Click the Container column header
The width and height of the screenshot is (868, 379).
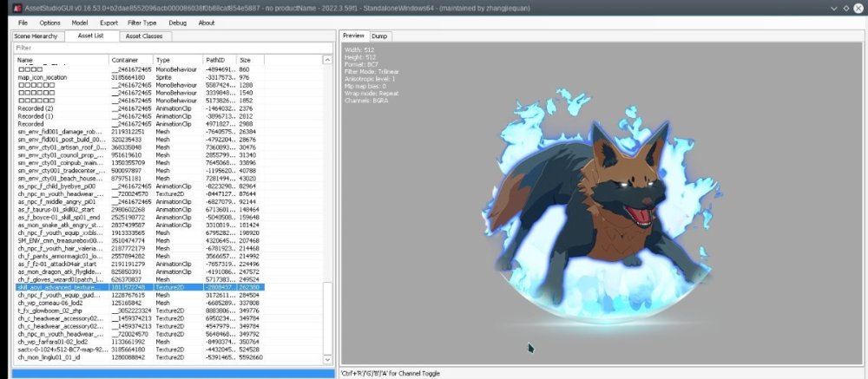pyautogui.click(x=125, y=60)
